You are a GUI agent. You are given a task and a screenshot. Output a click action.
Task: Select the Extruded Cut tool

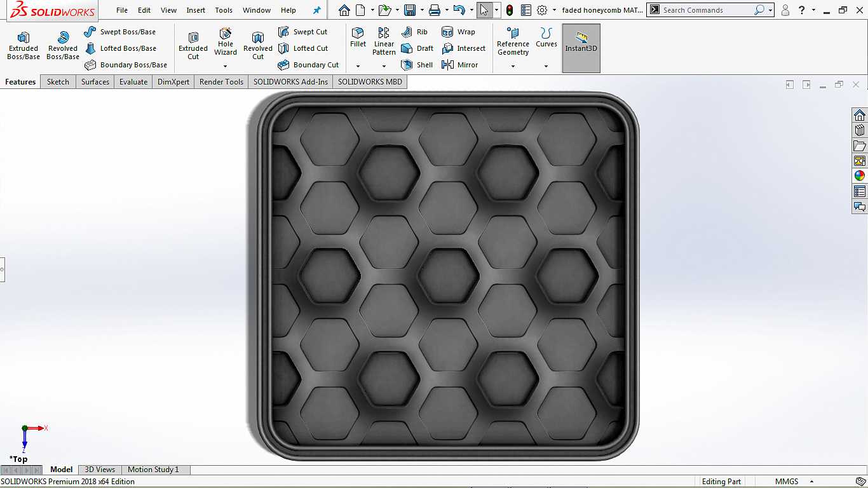click(193, 46)
